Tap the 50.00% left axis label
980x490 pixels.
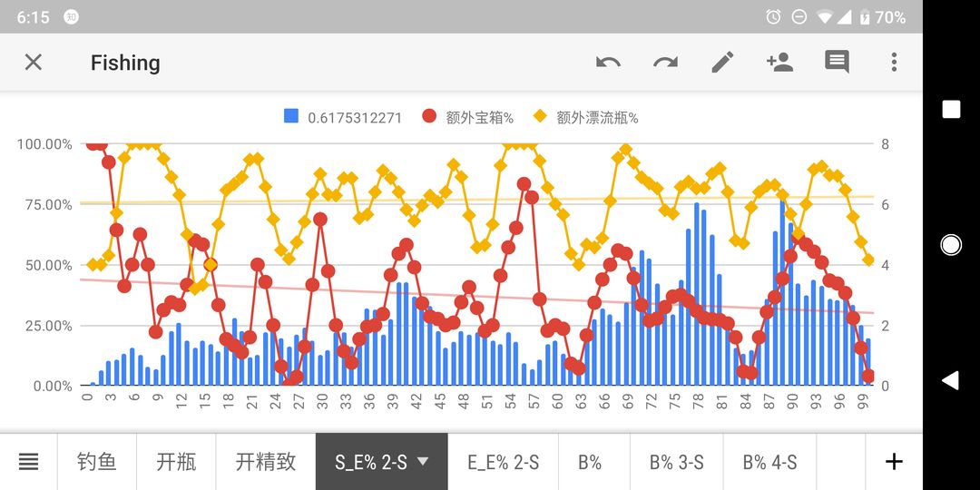point(48,265)
